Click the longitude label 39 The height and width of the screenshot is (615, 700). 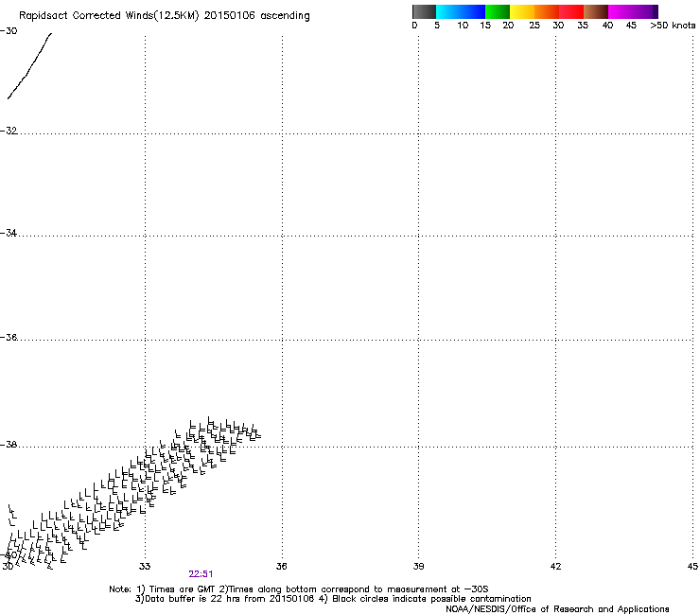418,567
